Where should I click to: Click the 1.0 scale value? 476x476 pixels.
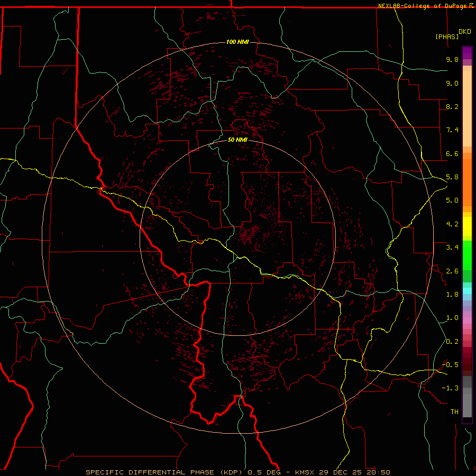click(452, 318)
